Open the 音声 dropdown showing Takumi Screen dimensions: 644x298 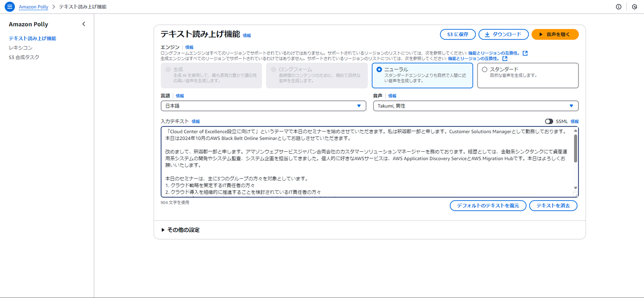click(476, 106)
